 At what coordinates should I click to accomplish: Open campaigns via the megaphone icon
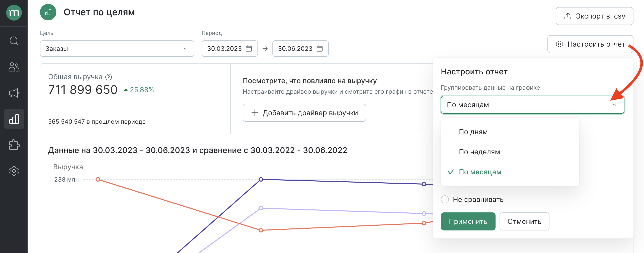point(14,93)
